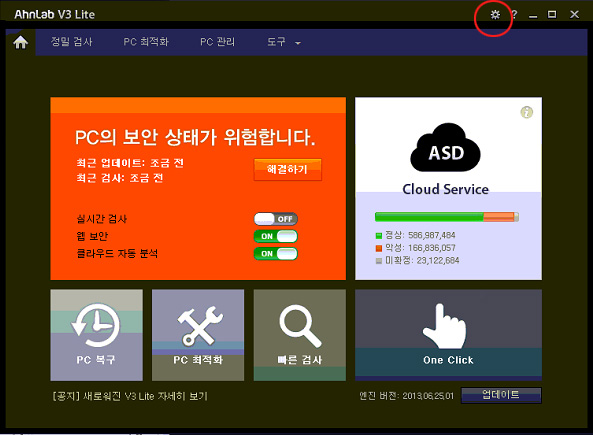Open the PC 최적화 tools tile
593x435 pixels.
pyautogui.click(x=198, y=335)
